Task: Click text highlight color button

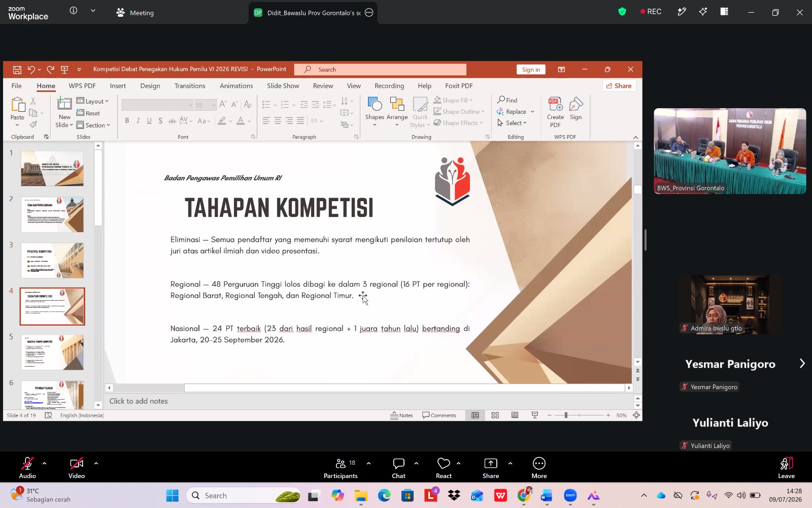Action: [x=222, y=120]
